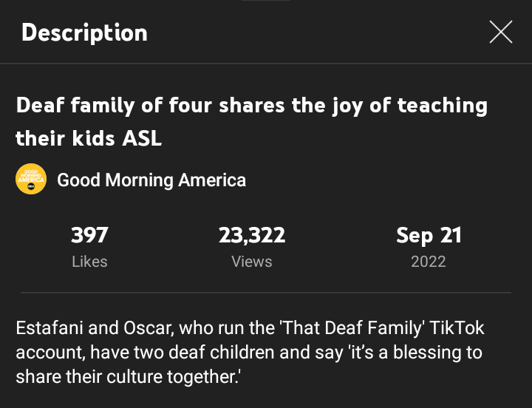Open the Good Morning America channel avatar
This screenshot has height=408, width=532.
(31, 180)
